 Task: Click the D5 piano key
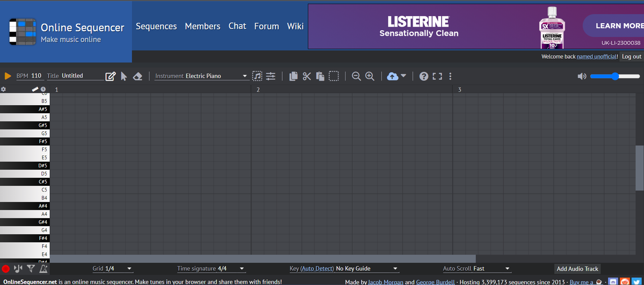point(25,174)
